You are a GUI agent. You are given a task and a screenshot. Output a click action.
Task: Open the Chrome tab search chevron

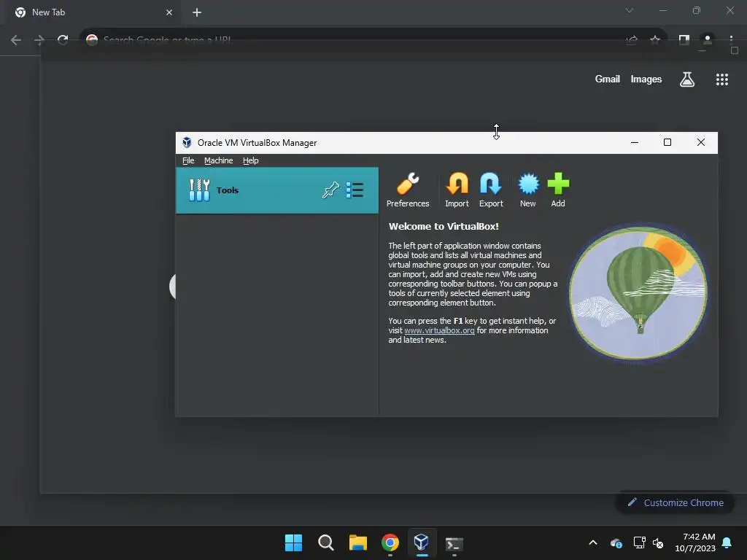pos(630,10)
